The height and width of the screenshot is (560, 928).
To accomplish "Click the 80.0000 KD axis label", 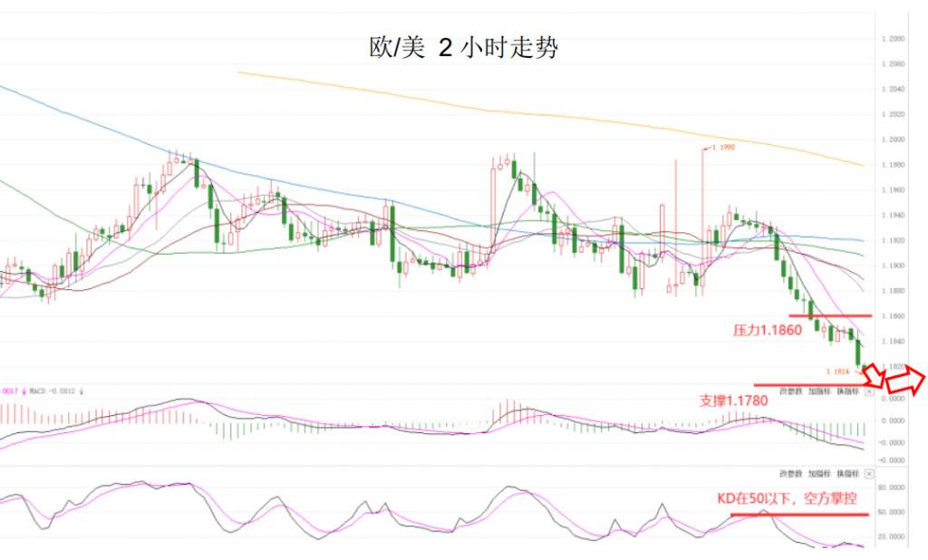I will (x=892, y=488).
